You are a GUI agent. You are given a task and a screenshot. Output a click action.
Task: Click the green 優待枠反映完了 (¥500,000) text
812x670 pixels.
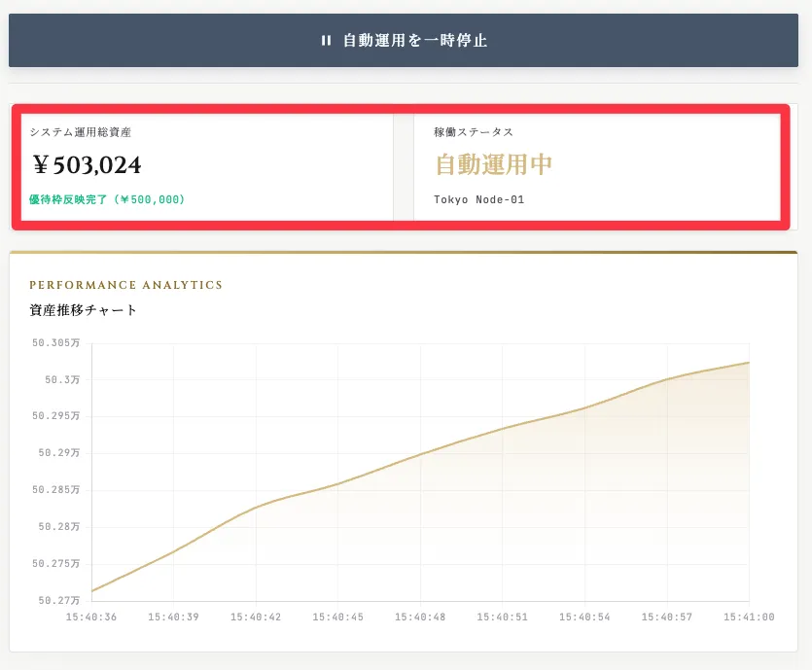coord(107,199)
